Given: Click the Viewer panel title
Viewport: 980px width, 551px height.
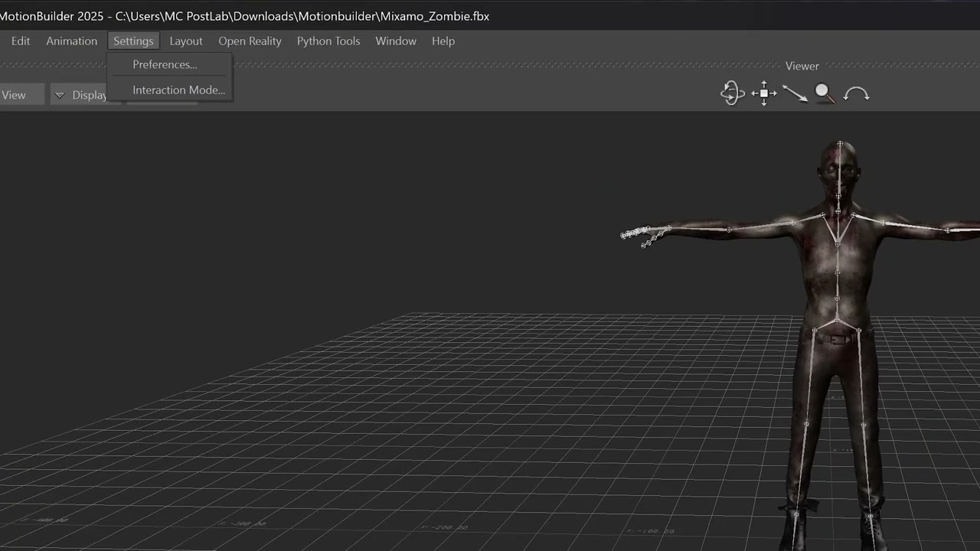Looking at the screenshot, I should point(802,66).
